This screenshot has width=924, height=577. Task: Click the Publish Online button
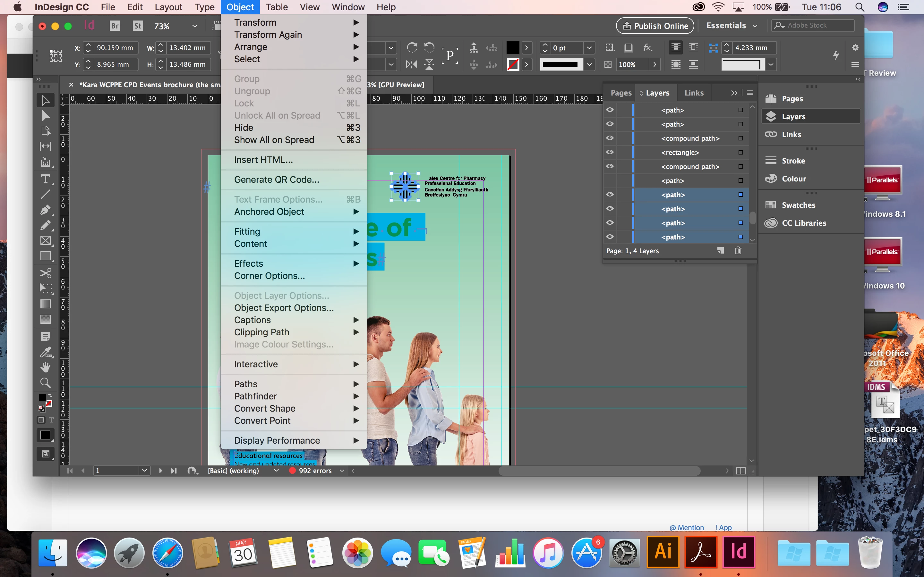pyautogui.click(x=655, y=26)
